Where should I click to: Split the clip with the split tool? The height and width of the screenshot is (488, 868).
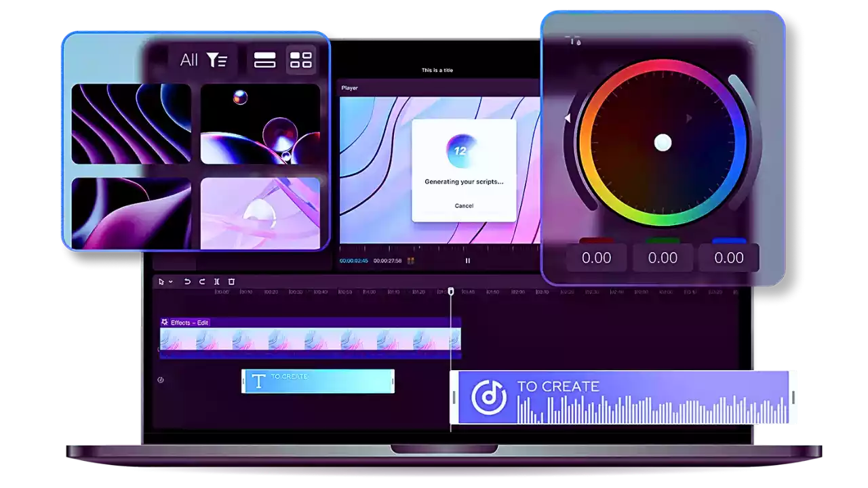pos(217,281)
